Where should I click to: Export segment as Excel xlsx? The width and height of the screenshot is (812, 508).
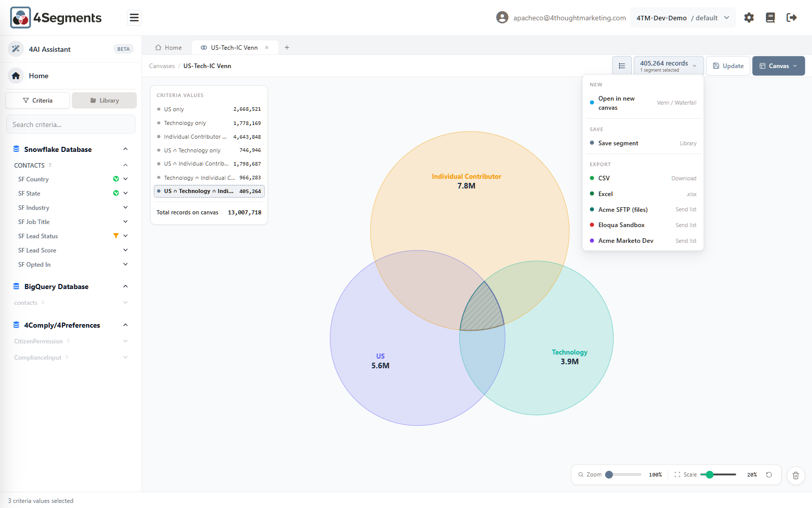tap(643, 194)
